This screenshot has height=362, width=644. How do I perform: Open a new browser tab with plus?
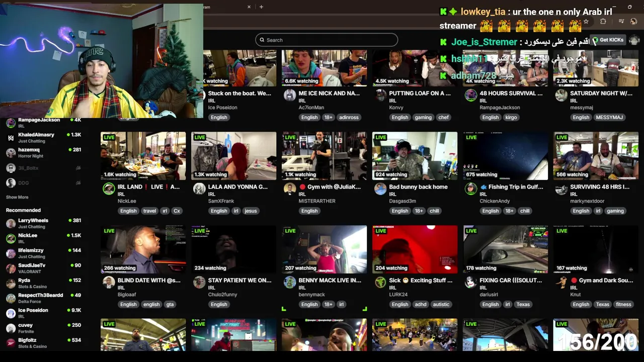pyautogui.click(x=261, y=7)
